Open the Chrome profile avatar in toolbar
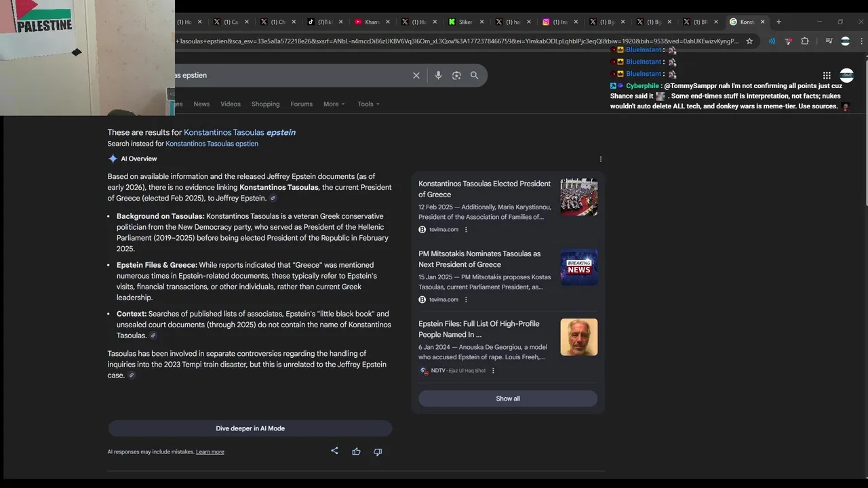Image resolution: width=868 pixels, height=488 pixels. (845, 41)
